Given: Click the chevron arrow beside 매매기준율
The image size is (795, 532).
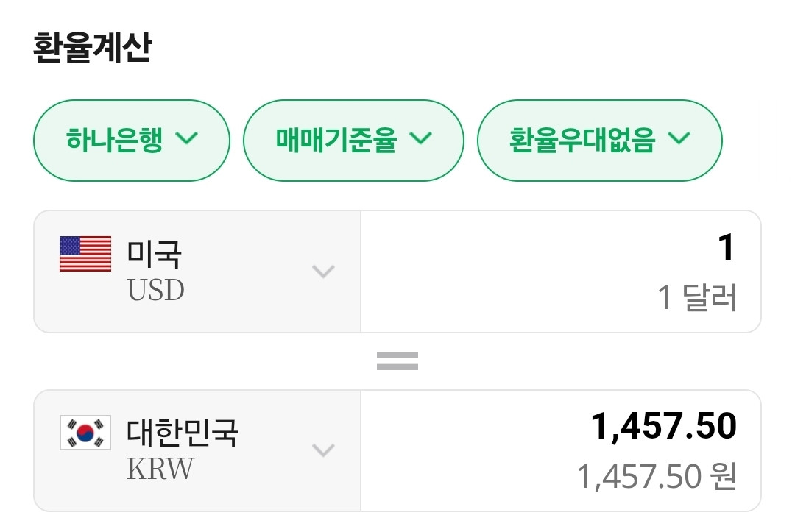Looking at the screenshot, I should [x=420, y=138].
